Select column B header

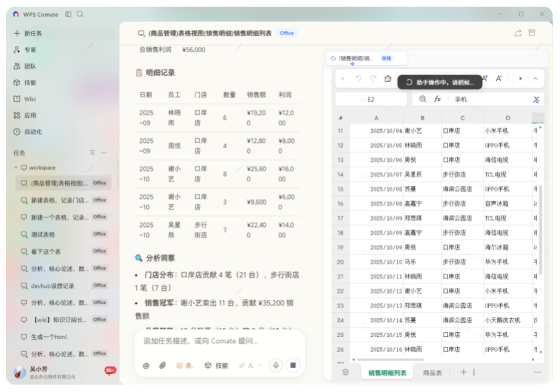coord(422,118)
